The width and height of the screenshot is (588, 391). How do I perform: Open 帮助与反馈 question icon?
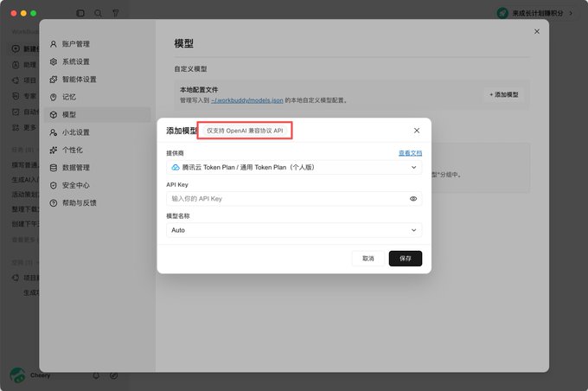click(54, 203)
